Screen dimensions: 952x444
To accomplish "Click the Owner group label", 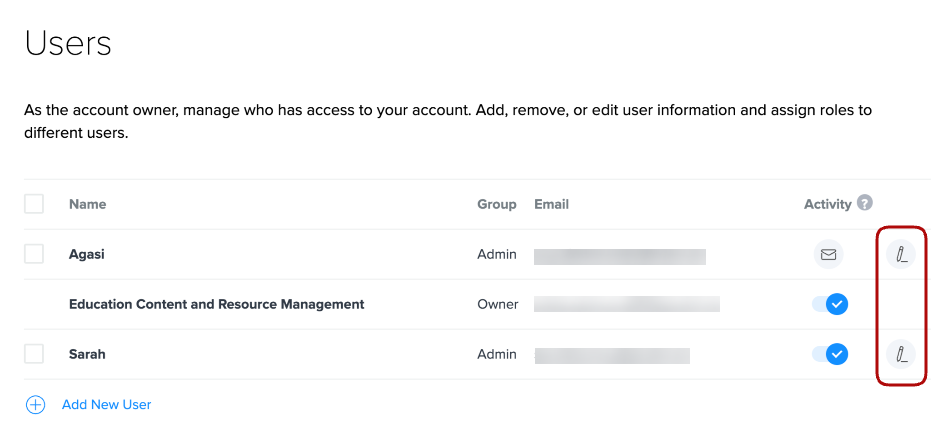I will [x=497, y=304].
